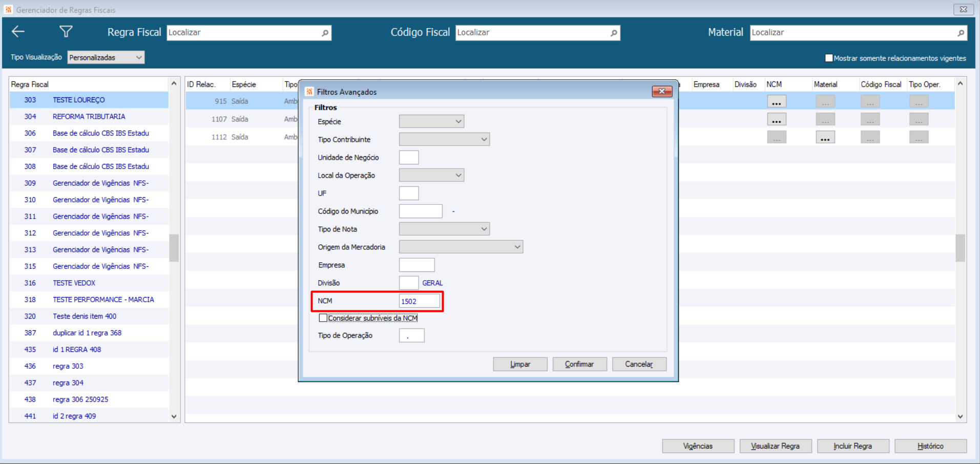Image resolution: width=980 pixels, height=464 pixels.
Task: Select rule 320 Teste denis item 400
Action: coord(89,317)
